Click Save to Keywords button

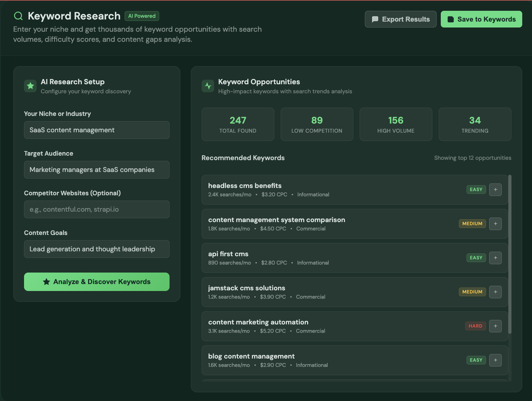coord(481,19)
